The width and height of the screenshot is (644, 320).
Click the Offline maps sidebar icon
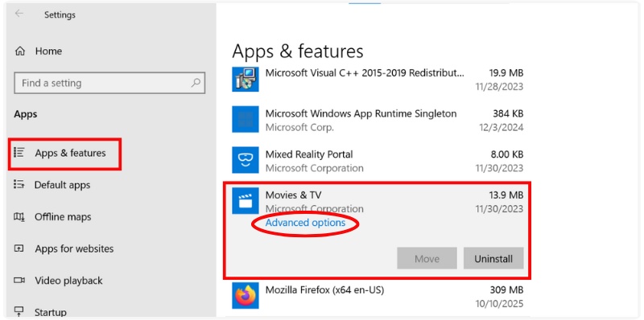[19, 216]
